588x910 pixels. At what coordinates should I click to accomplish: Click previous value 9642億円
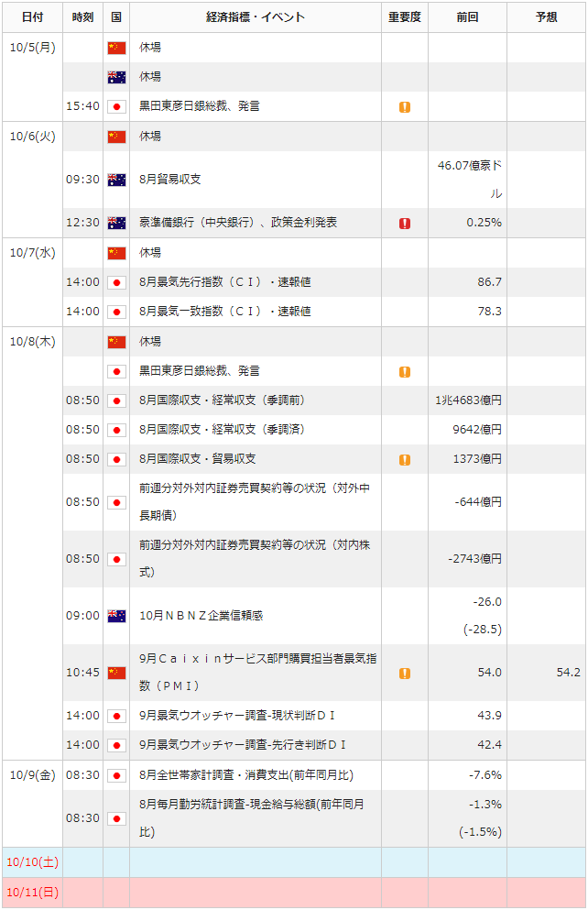[x=477, y=430]
